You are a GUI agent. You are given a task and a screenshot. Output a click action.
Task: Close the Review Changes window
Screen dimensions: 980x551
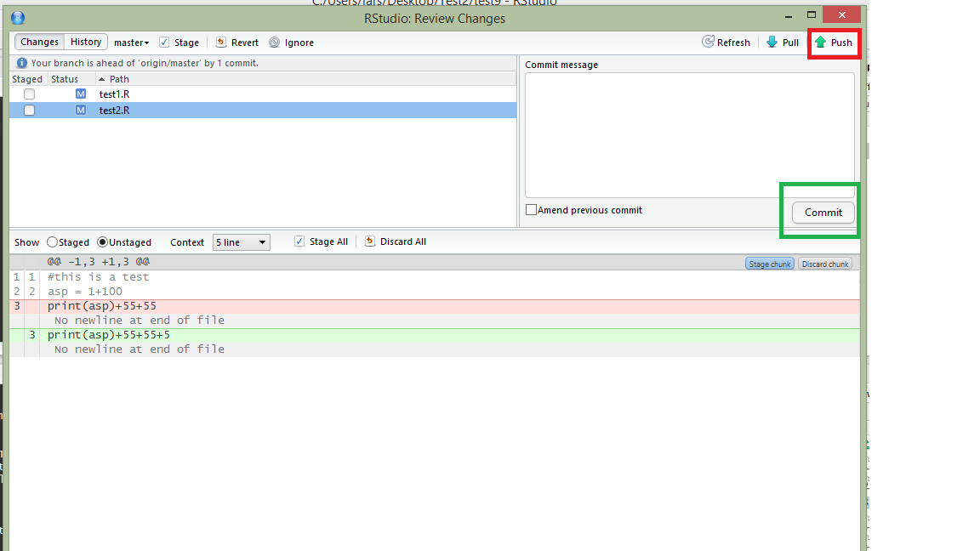point(842,14)
